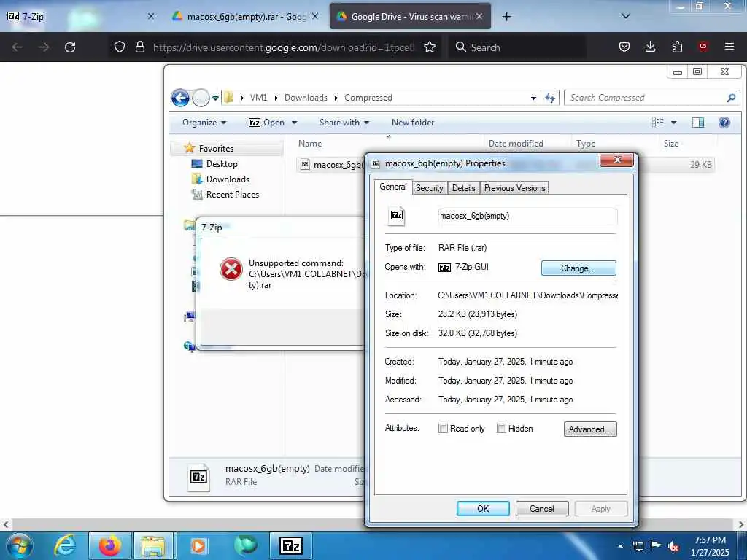This screenshot has width=747, height=560.
Task: Open the Firefox hamburger menu
Action: [x=729, y=47]
